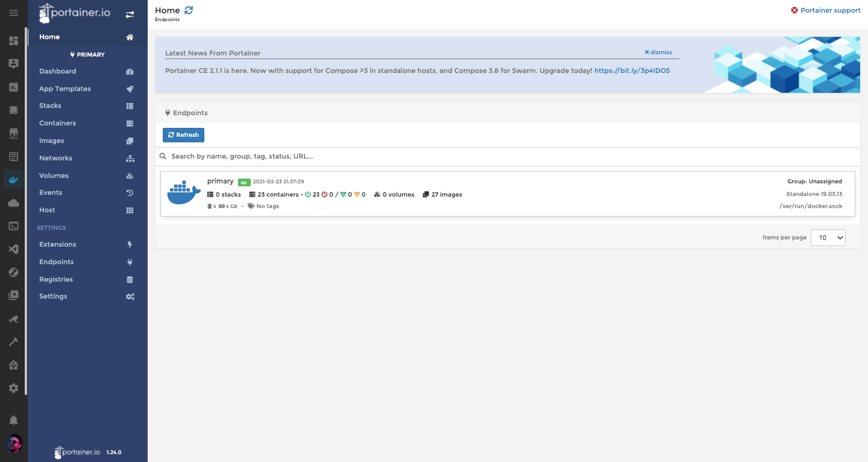868x462 pixels.
Task: Open the cloud icon in the dark sidebar
Action: coord(13,203)
